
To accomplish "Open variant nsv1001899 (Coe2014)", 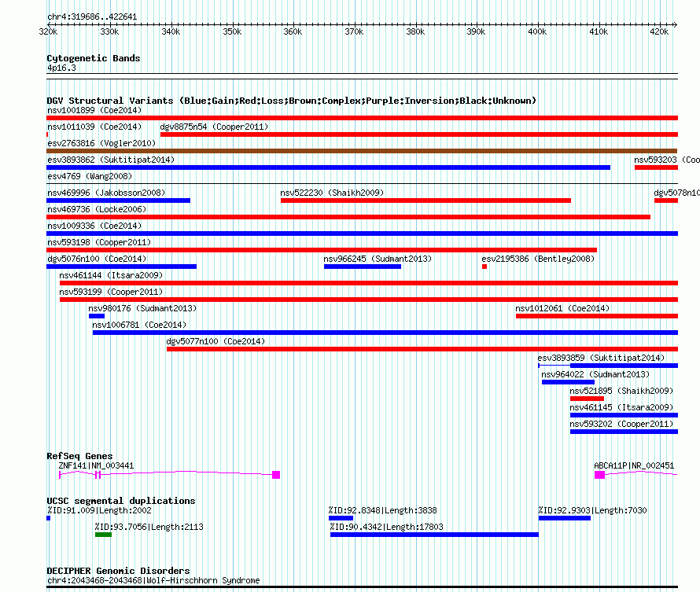I will point(94,111).
